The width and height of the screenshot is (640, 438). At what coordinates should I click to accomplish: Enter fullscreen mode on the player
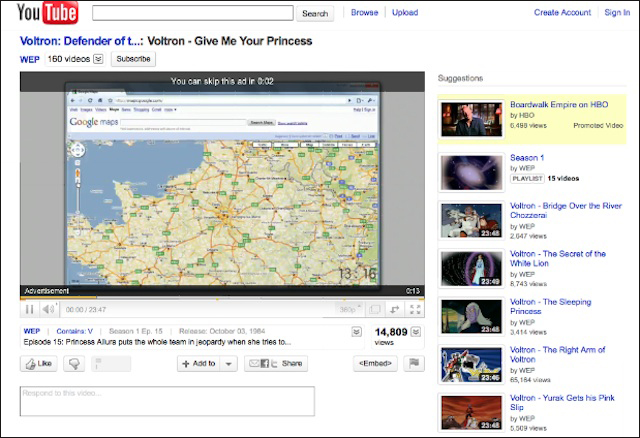tap(415, 309)
